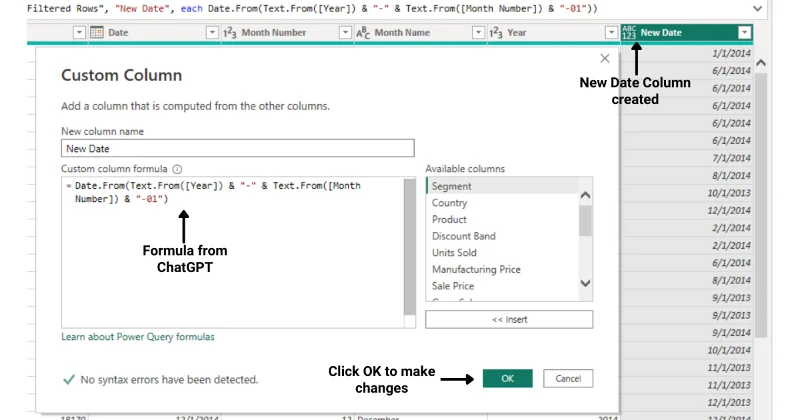Expand the formula bar chevron
The height and width of the screenshot is (420, 800).
pos(758,9)
